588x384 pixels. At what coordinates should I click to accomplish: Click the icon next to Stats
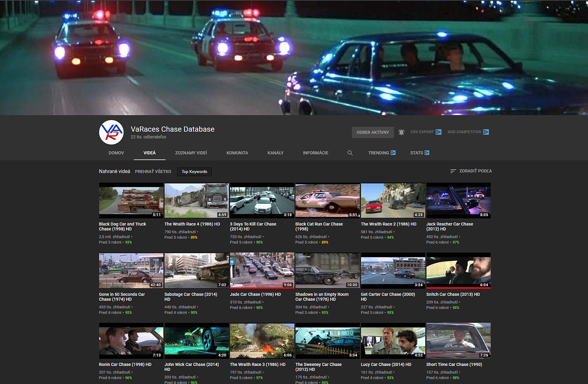pos(427,153)
